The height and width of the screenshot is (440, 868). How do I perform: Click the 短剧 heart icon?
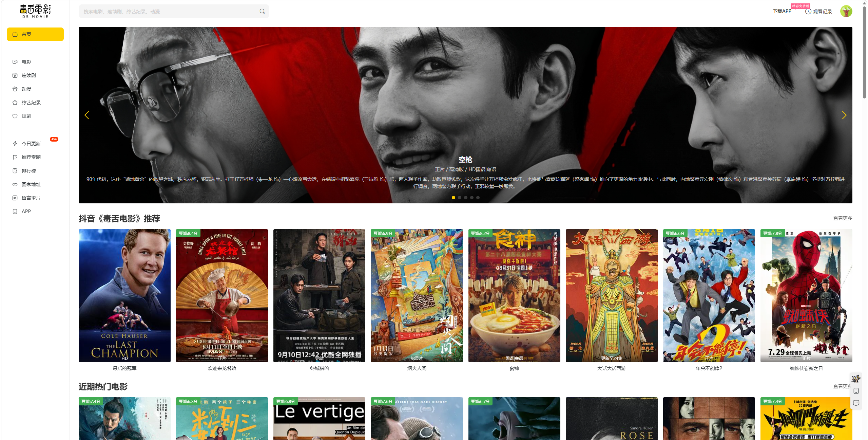pos(15,116)
